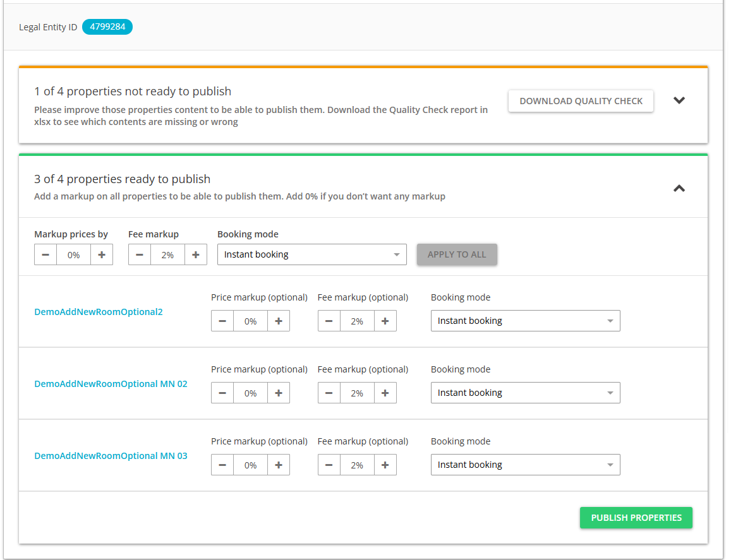Increase fee markup for DemoAddNewRoomOptional MN 03
Screen dimensions: 731x560
click(x=385, y=465)
